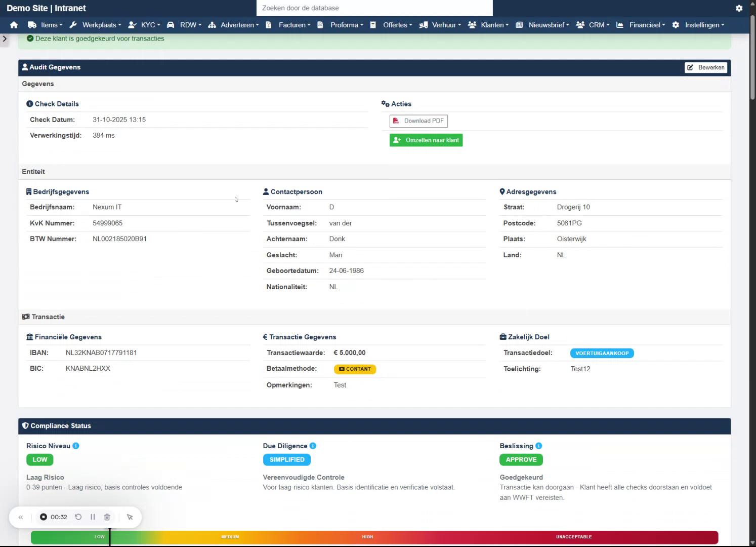
Task: Click the Plaats value Oisterwijk
Action: point(572,239)
